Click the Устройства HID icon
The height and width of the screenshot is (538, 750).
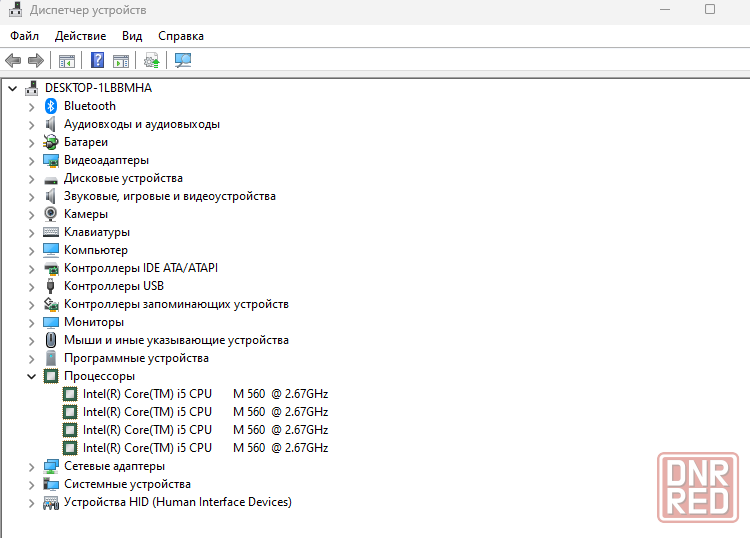tap(51, 502)
